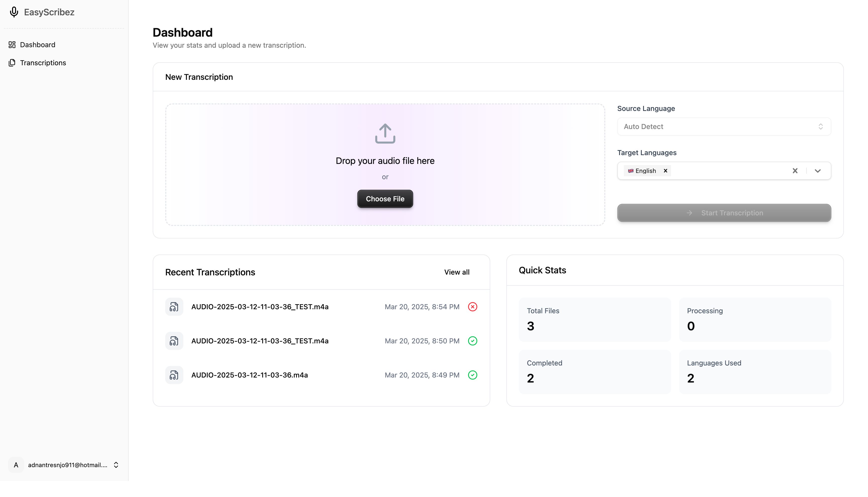Viewport: 868px width, 497px height.
Task: Expand the account menu for adnantresnjo911
Action: tap(116, 465)
